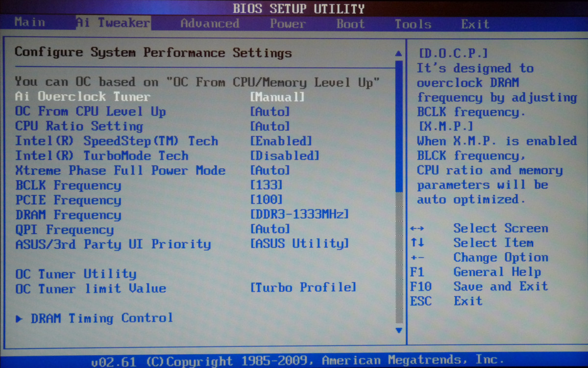The width and height of the screenshot is (588, 368).
Task: Edit the BCLK Frequency [133] field
Action: [x=267, y=185]
